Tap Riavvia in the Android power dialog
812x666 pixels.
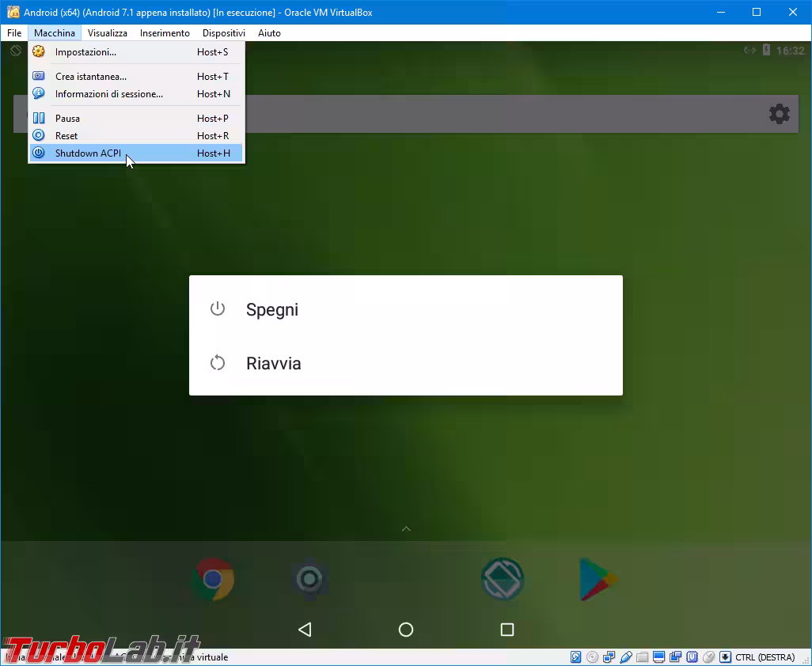coord(273,364)
